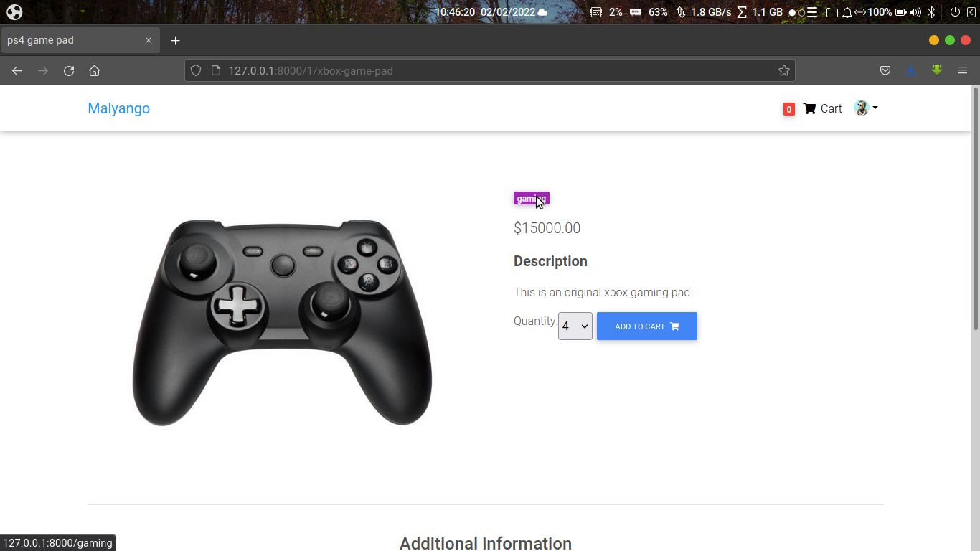Open the notification bell in the tray
Viewport: 980px width, 551px height.
pos(848,11)
